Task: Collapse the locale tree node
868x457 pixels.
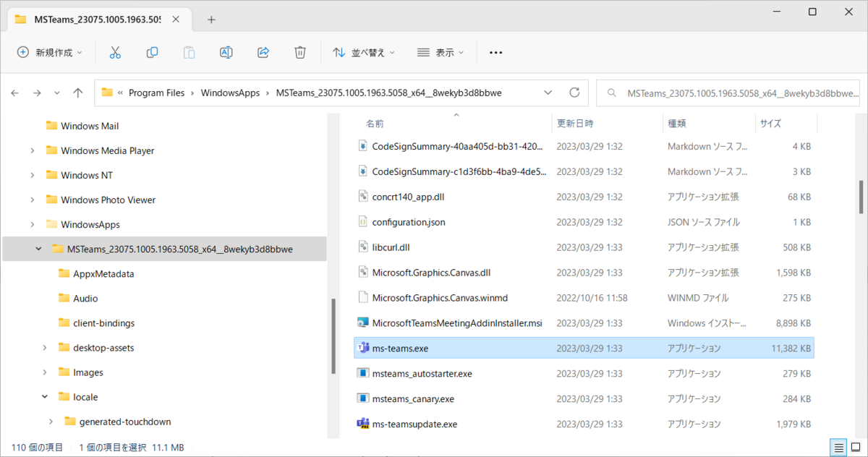Action: pyautogui.click(x=44, y=397)
